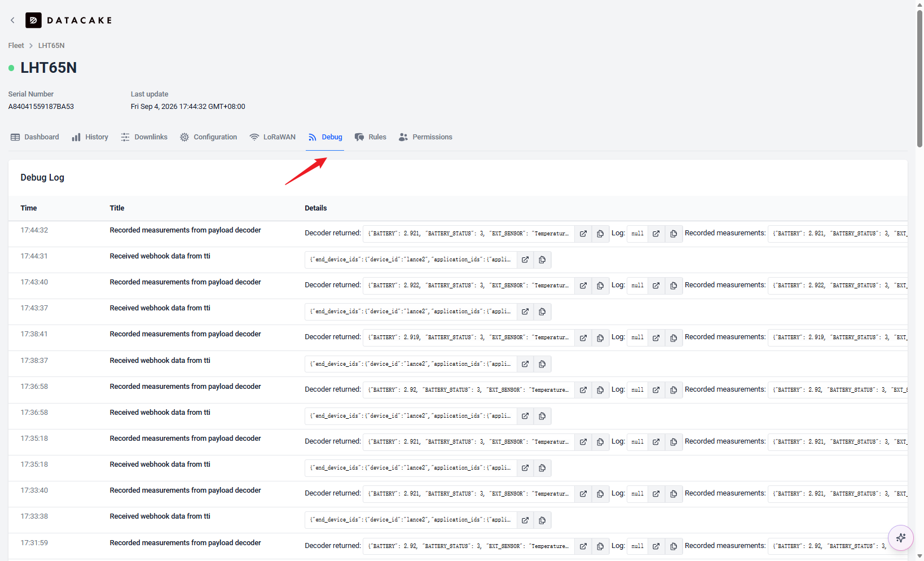This screenshot has height=561, width=924.
Task: Open the Log value for 17:44:32 entry
Action: [656, 234]
